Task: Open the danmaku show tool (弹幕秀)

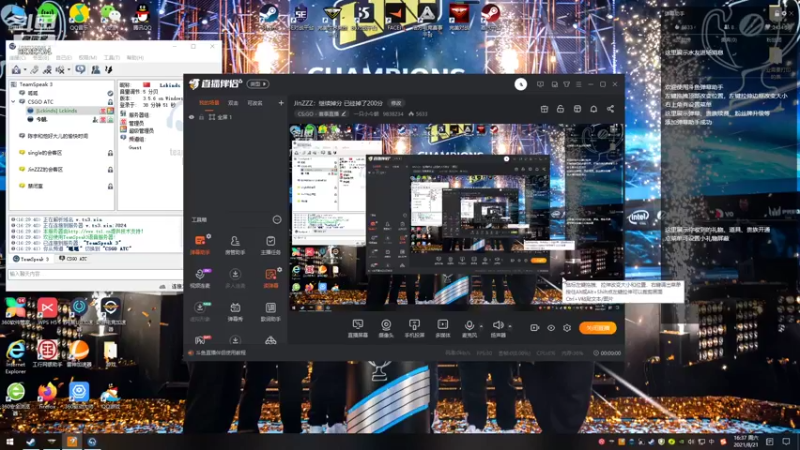Action: (x=235, y=311)
